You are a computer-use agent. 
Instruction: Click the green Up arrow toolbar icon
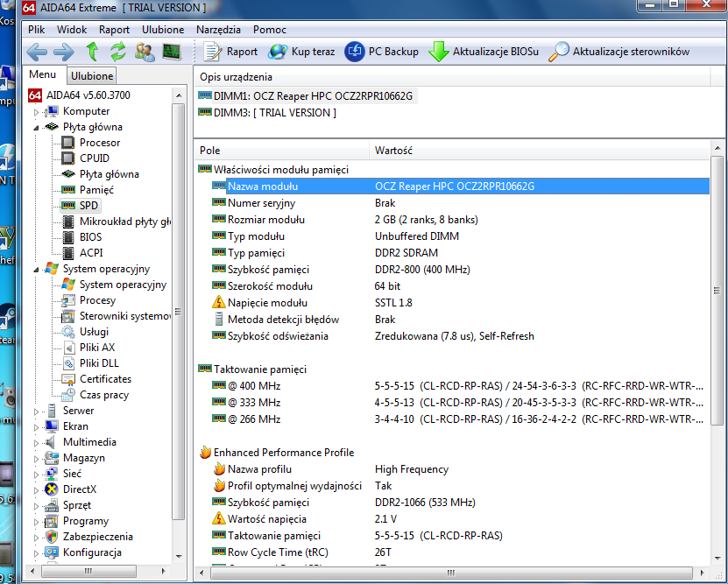[x=92, y=52]
